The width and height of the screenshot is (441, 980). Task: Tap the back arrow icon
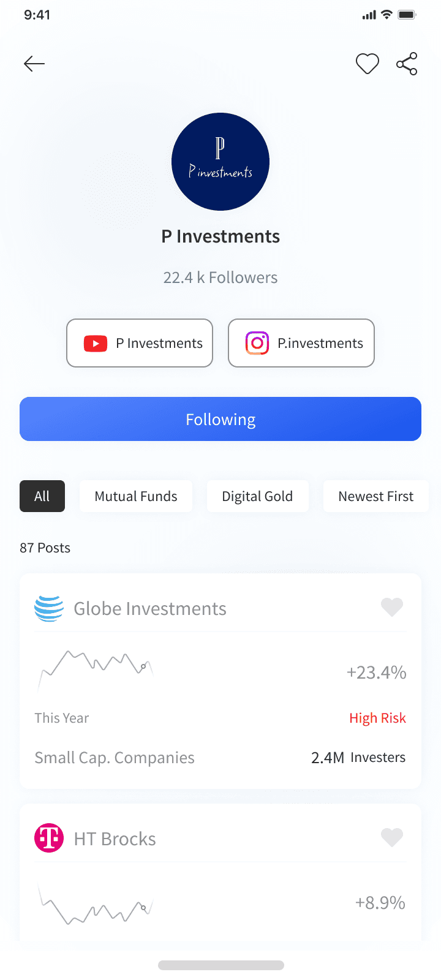point(34,64)
